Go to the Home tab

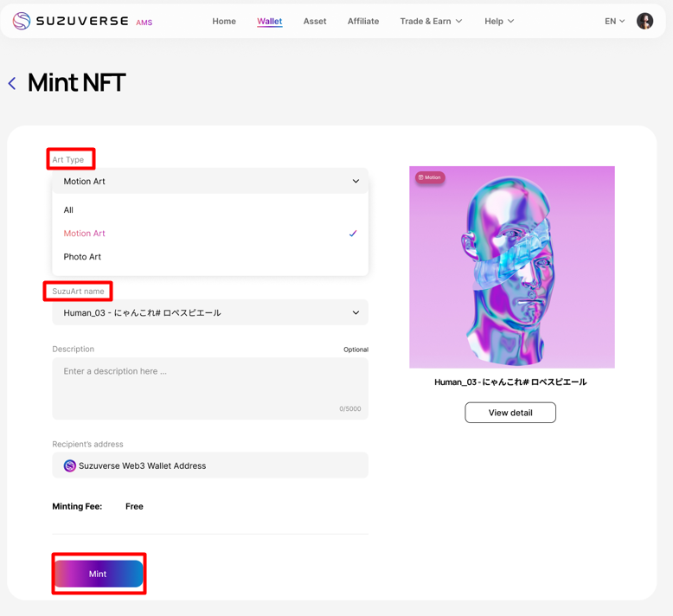[224, 21]
